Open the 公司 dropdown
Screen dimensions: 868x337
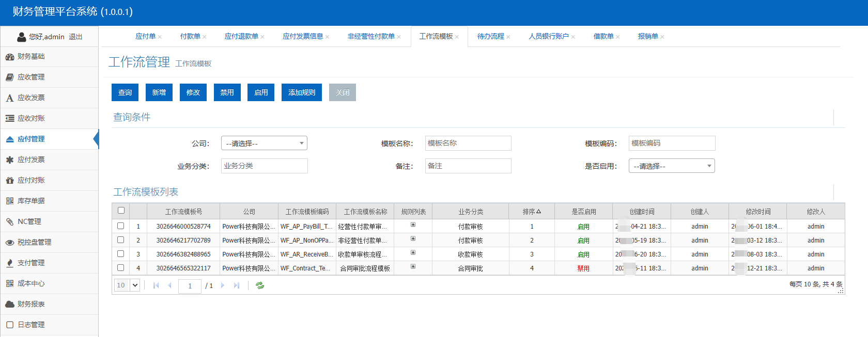coord(264,143)
